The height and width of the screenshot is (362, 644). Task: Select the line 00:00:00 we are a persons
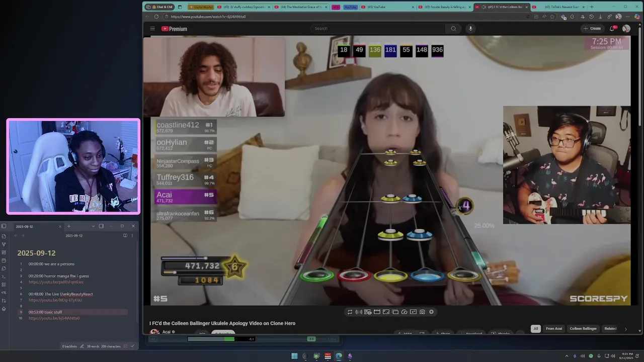pos(51,264)
